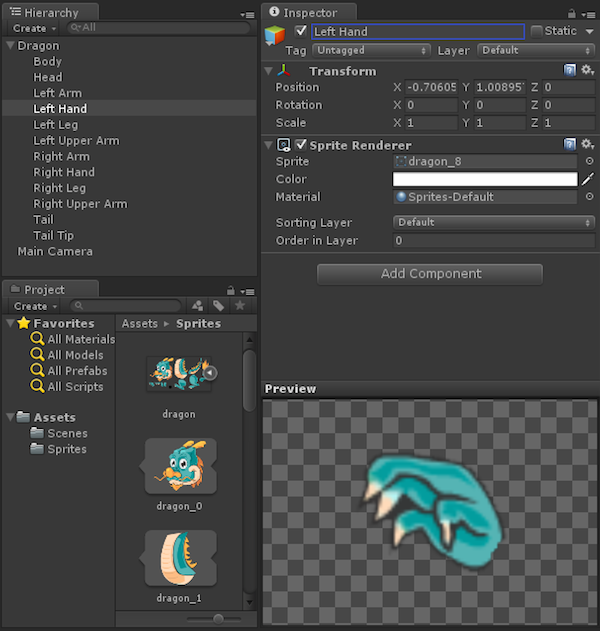Switch to the Project tab
This screenshot has height=631, width=600.
click(50, 289)
